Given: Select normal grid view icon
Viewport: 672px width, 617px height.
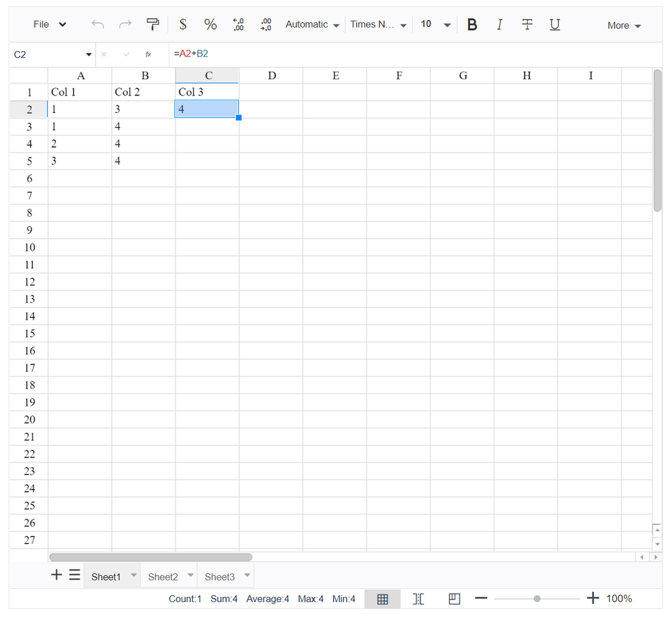Looking at the screenshot, I should pos(382,599).
